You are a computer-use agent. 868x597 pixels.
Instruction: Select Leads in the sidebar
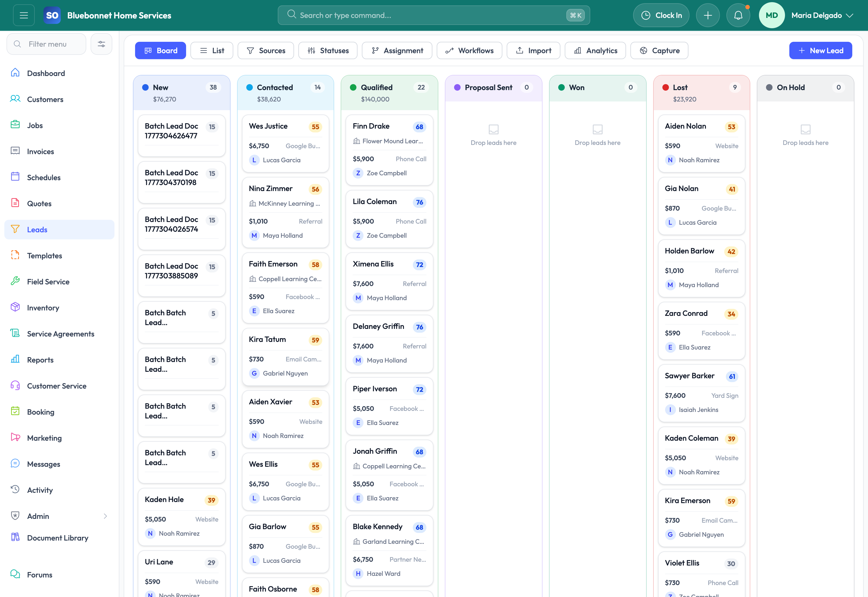pyautogui.click(x=59, y=230)
